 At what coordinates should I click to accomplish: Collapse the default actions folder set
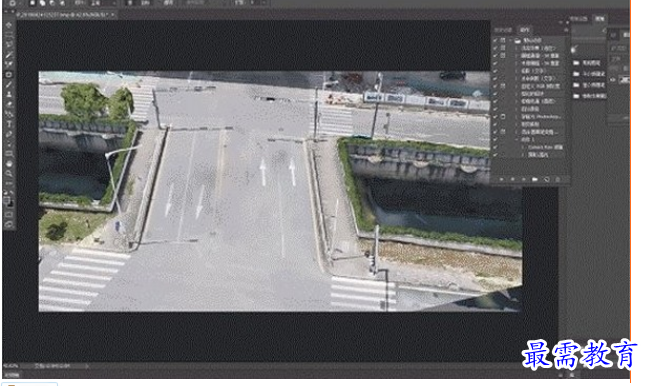click(511, 40)
